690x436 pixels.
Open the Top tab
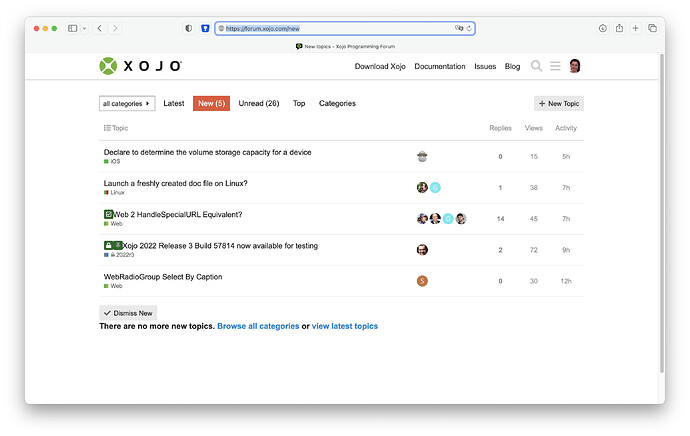299,103
